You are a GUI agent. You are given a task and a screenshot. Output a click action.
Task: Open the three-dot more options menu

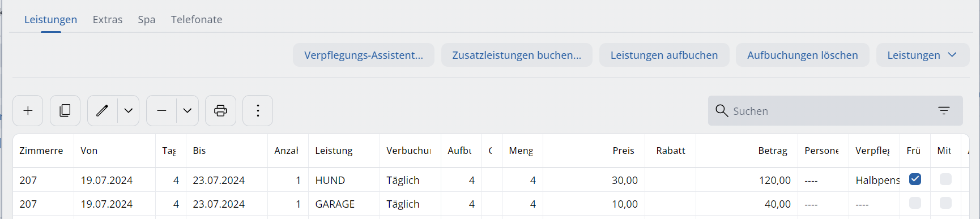(258, 111)
